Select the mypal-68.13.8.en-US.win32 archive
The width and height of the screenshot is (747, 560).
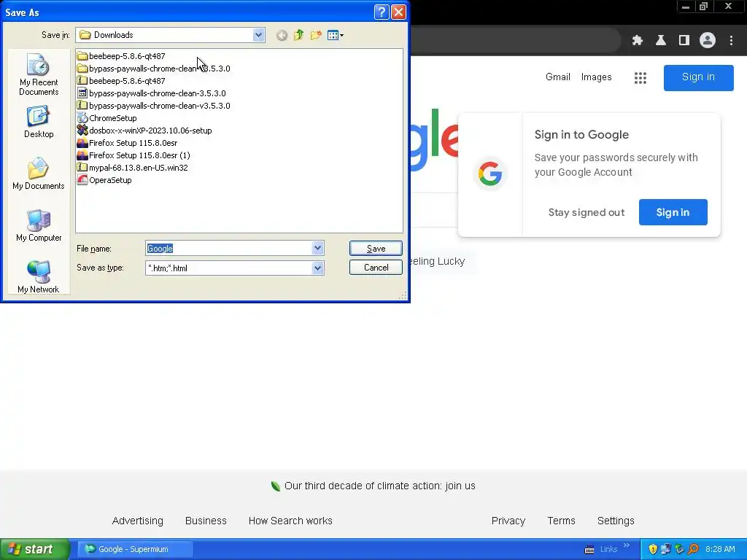[133, 168]
